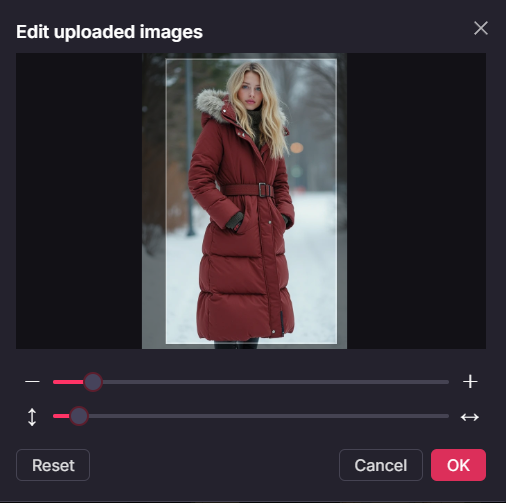Click the "Edit uploaded images" dialog title
The height and width of the screenshot is (503, 506).
(x=109, y=32)
